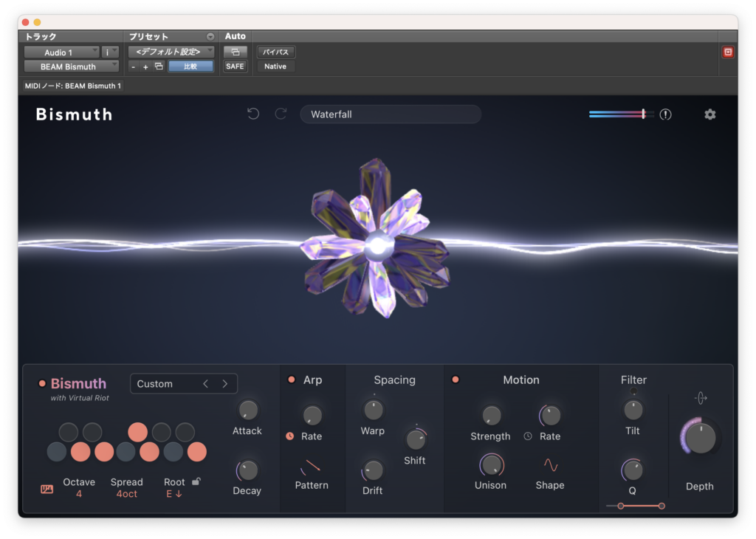Click the Motion Rate knob
The height and width of the screenshot is (539, 756).
pyautogui.click(x=550, y=415)
